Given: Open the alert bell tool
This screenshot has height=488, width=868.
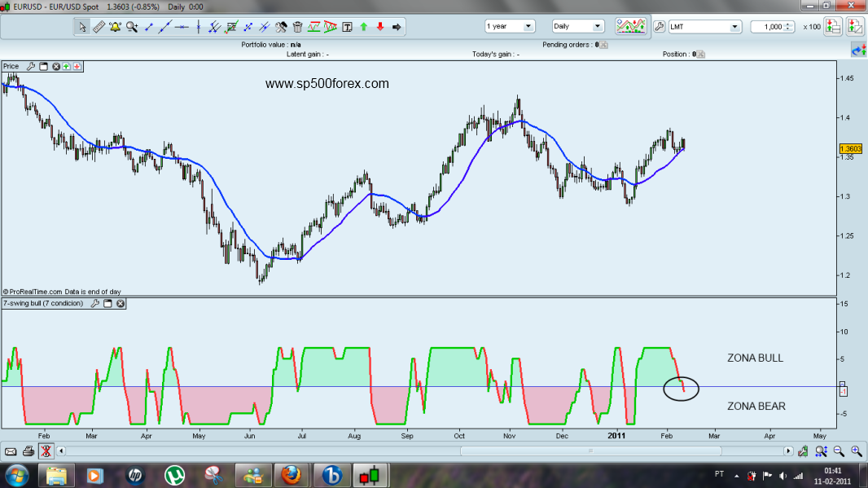Looking at the screenshot, I should [115, 27].
